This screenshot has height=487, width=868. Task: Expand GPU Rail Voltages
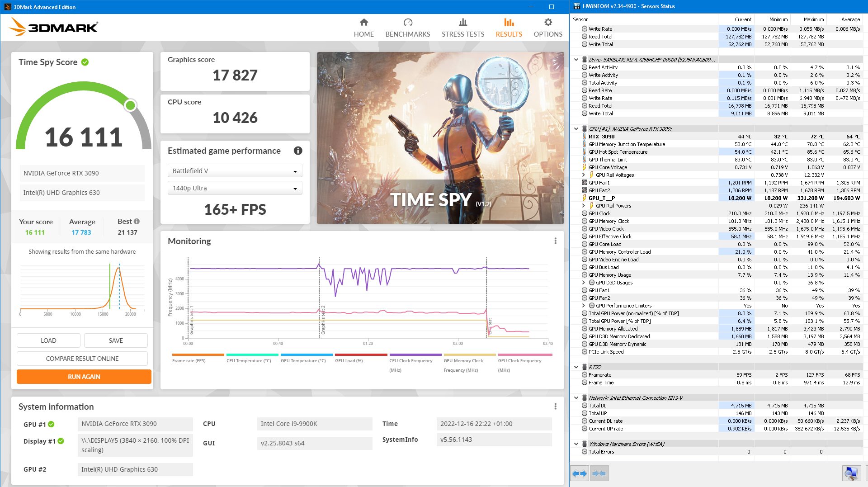point(583,175)
